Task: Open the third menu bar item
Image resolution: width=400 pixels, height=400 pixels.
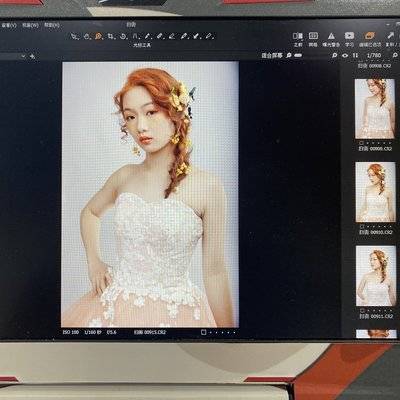Action: 52,25
